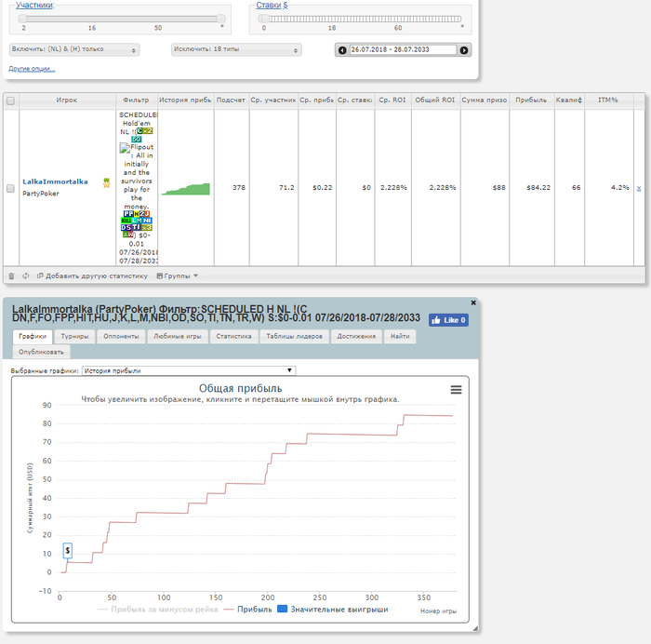The image size is (651, 644).
Task: Switch to the Опубликовать tab
Action: (41, 353)
